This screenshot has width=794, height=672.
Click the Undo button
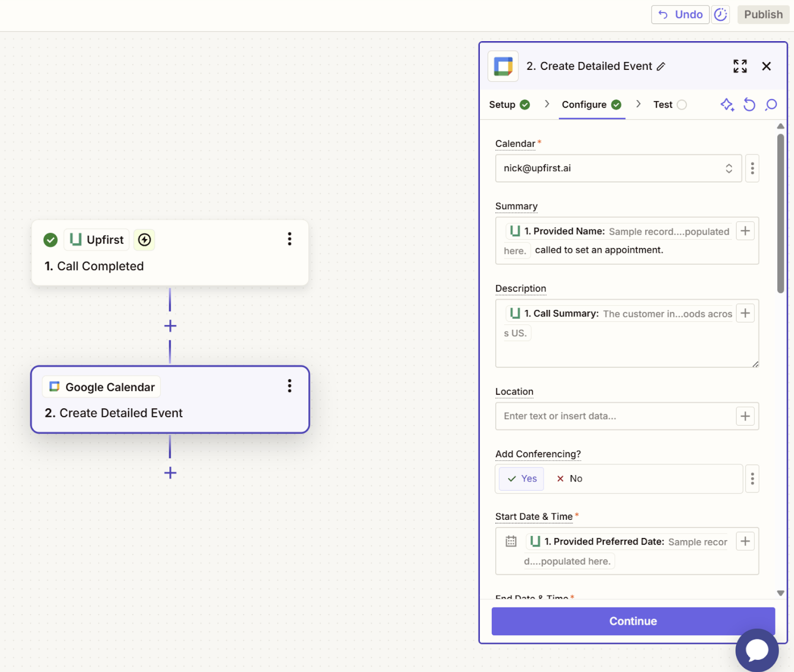point(680,15)
